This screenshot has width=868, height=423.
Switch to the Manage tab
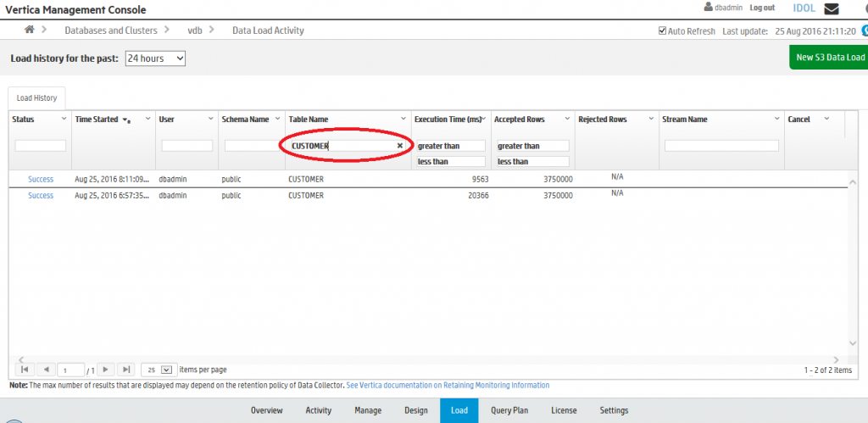point(368,410)
